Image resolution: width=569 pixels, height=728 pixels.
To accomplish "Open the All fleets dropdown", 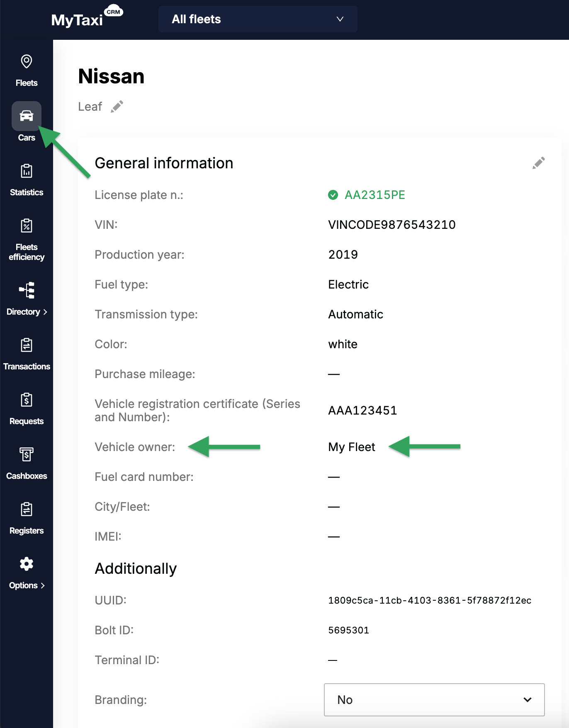I will 258,19.
